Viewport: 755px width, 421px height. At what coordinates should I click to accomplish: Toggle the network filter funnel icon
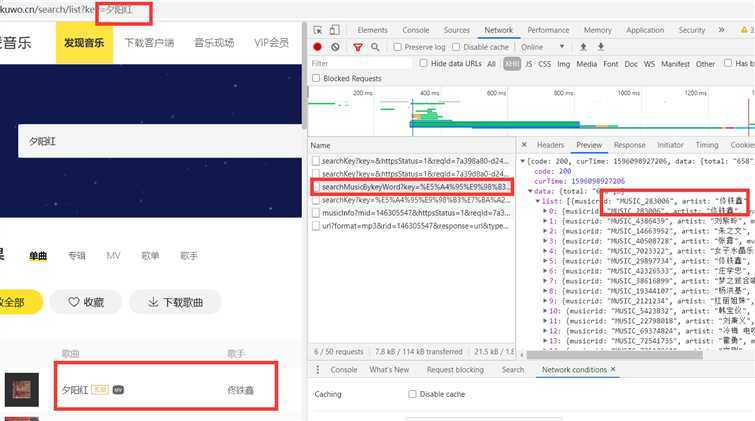pos(358,47)
